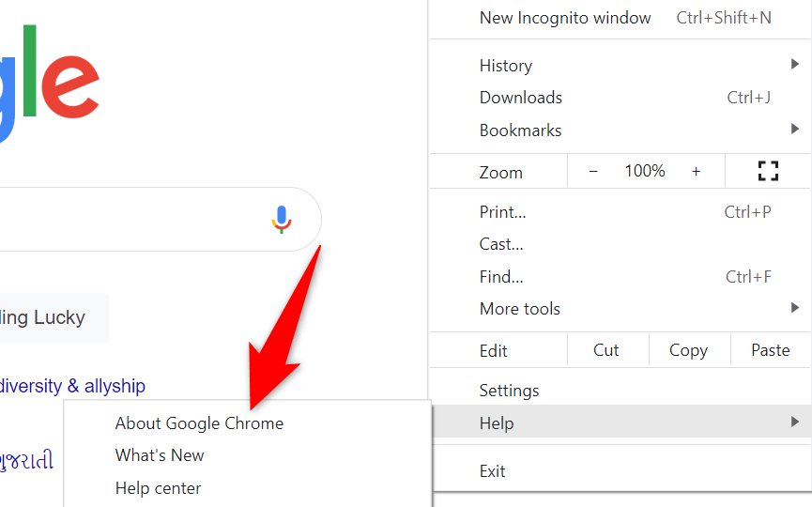
Task: Click the voice search microphone icon
Action: click(x=282, y=220)
